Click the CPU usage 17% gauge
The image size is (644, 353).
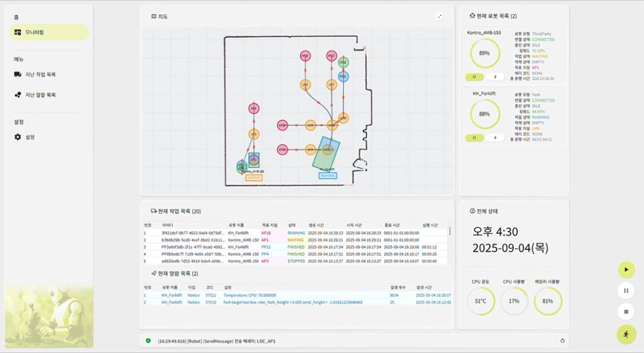[x=514, y=301]
